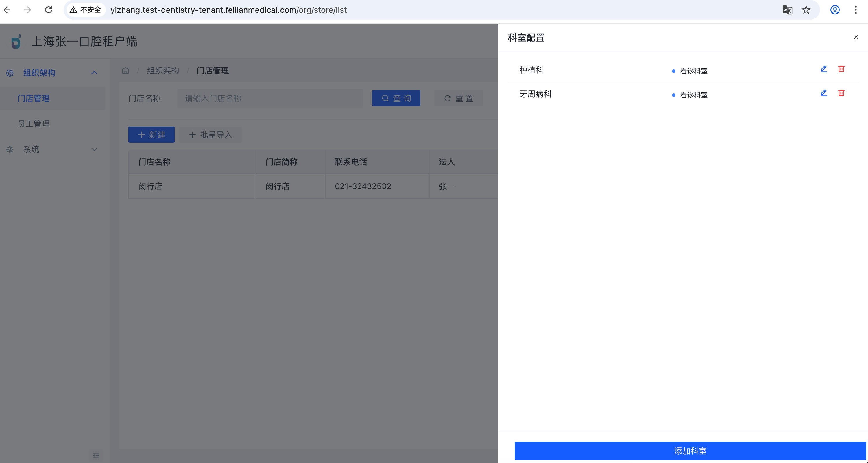This screenshot has width=868, height=463.
Task: Click the browser address bar URL
Action: 228,10
